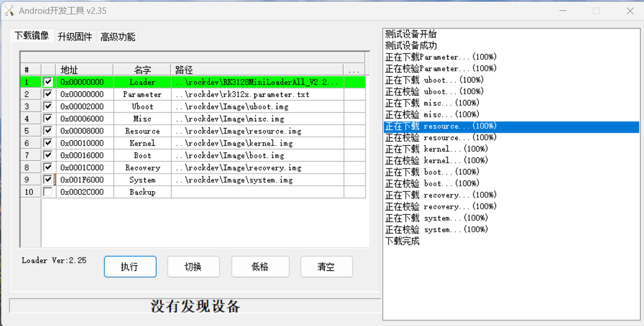Viewport: 644px width, 326px height.
Task: Select the boot.img path cell
Action: pyautogui.click(x=257, y=155)
